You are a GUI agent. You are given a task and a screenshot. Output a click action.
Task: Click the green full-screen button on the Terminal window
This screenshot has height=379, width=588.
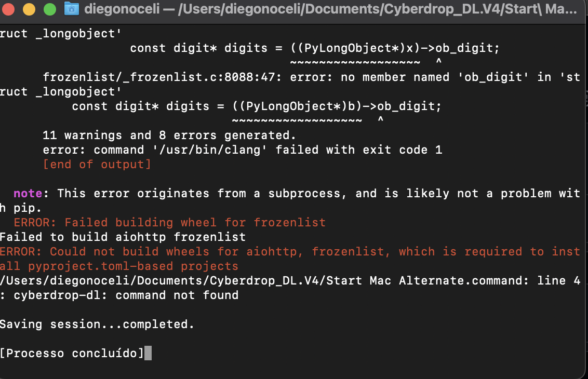(x=50, y=9)
